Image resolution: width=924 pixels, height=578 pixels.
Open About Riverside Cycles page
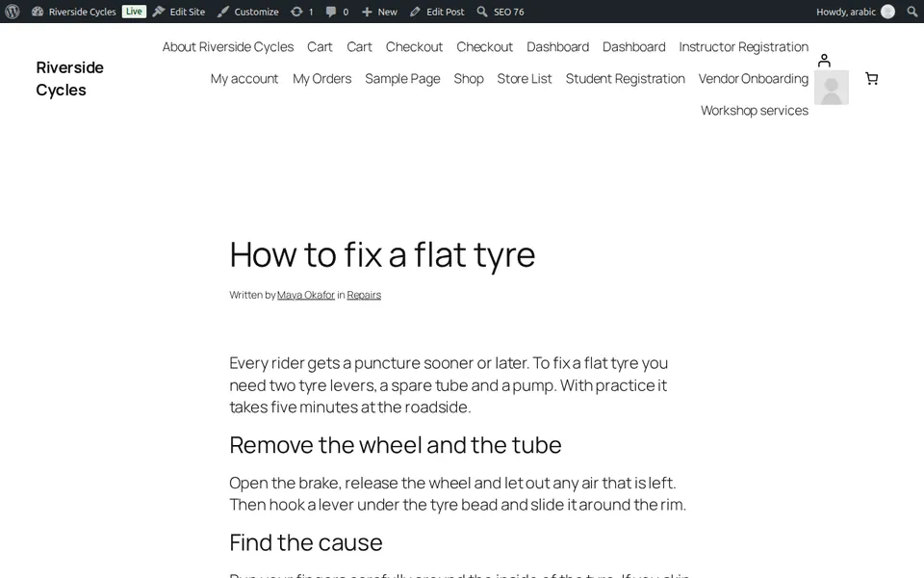click(228, 46)
